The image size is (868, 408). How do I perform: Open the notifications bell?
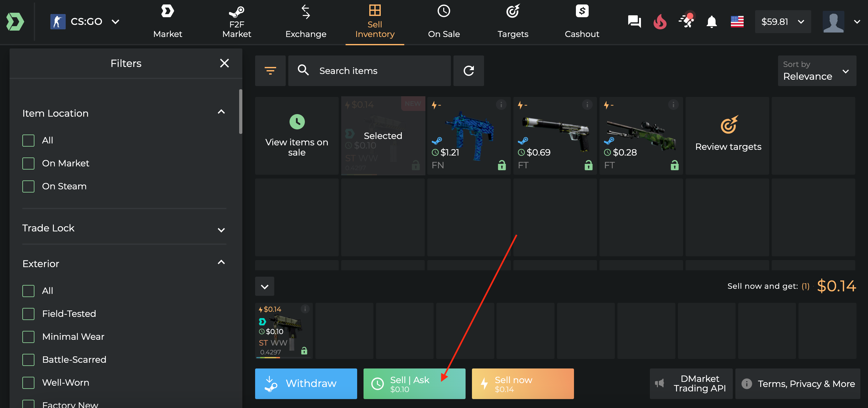[712, 22]
